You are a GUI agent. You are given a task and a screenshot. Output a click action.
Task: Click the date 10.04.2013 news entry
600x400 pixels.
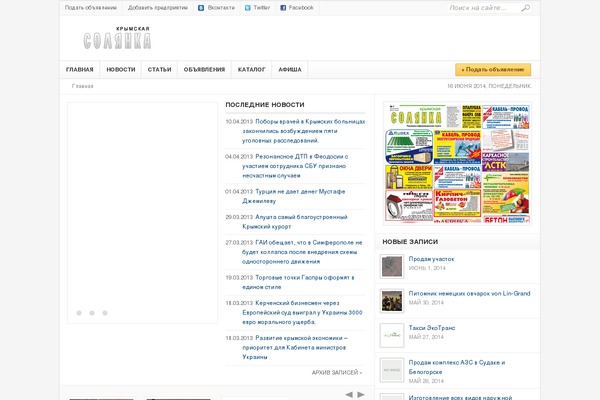(239, 122)
